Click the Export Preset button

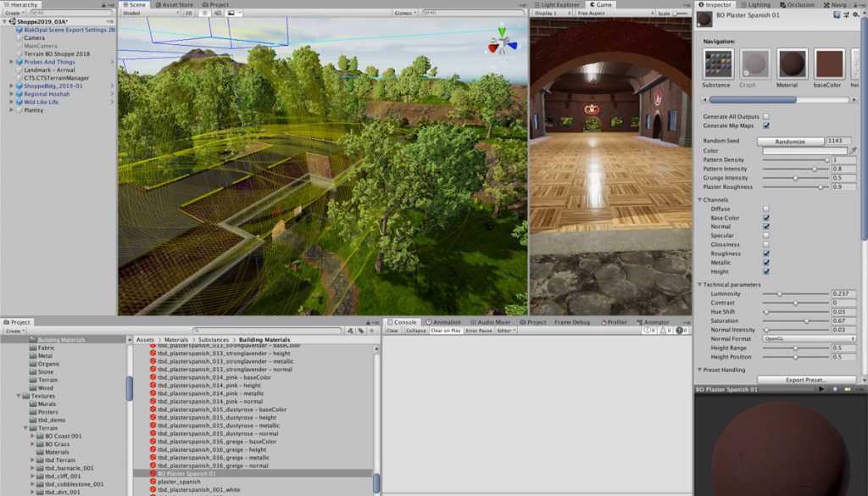[x=807, y=381]
